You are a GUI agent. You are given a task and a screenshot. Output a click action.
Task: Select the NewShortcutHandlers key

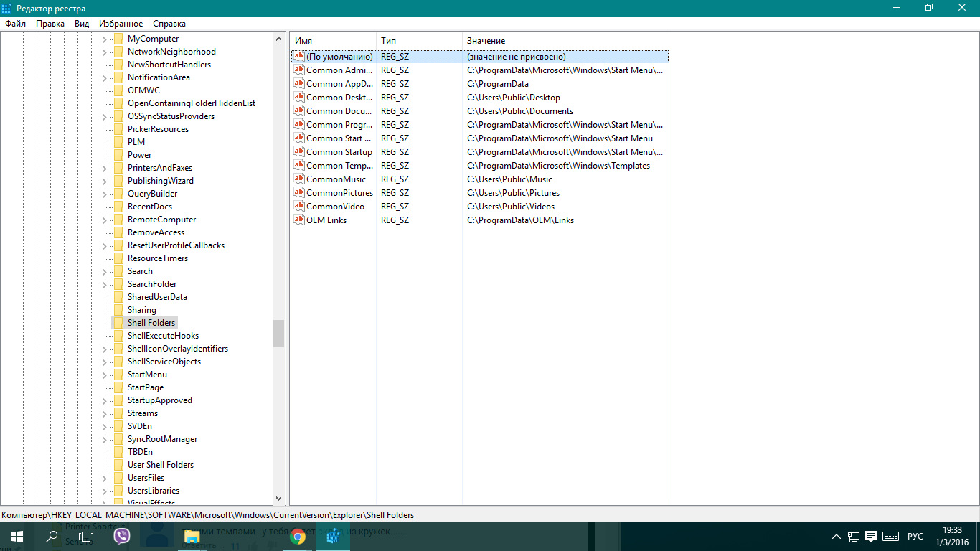tap(169, 65)
